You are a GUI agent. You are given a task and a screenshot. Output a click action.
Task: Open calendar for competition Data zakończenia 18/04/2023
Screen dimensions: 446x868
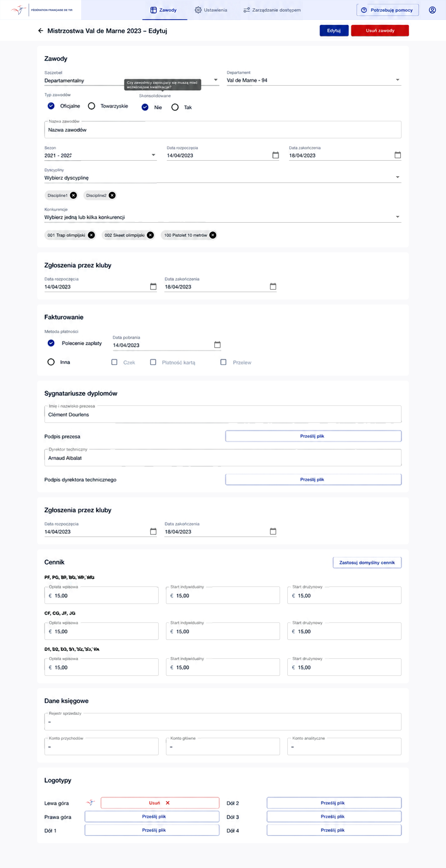398,155
